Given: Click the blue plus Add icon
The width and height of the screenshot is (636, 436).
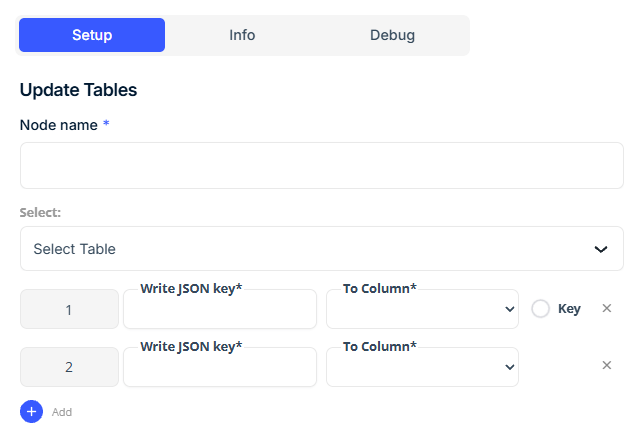Looking at the screenshot, I should 31,411.
